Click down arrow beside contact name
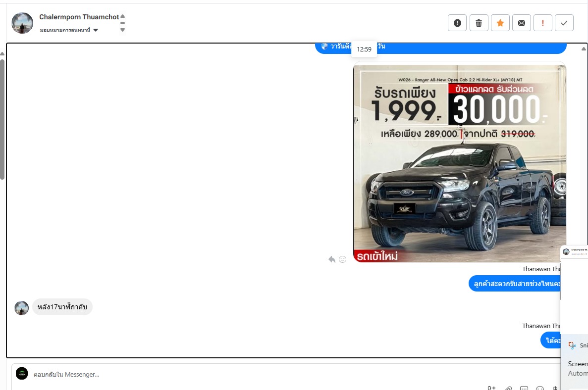Viewport: 588px width, 390px height. [x=123, y=30]
